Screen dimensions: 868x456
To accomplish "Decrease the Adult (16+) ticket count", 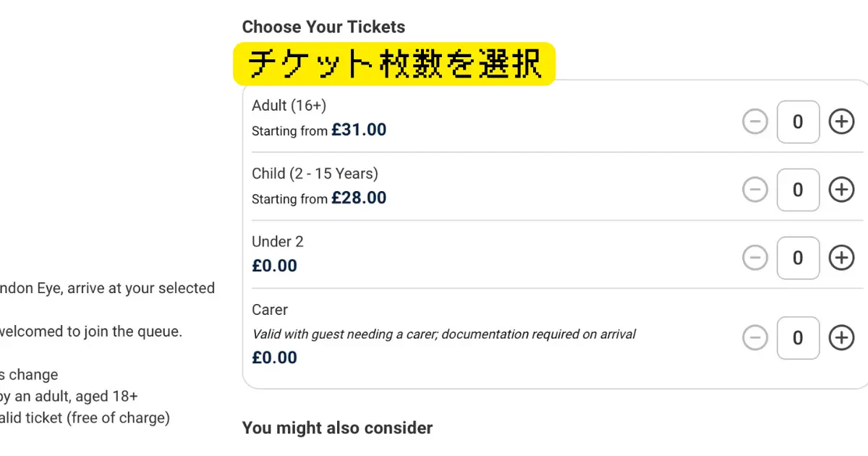I will coord(754,122).
